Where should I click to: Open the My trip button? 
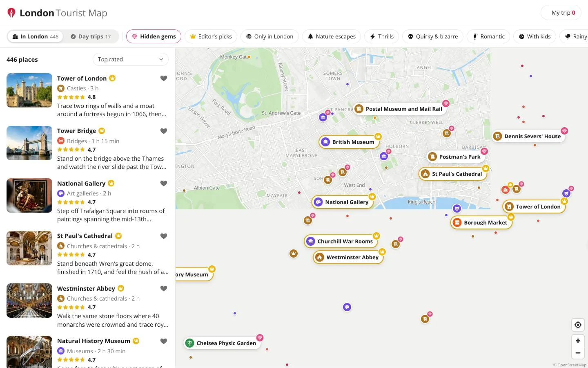561,13
